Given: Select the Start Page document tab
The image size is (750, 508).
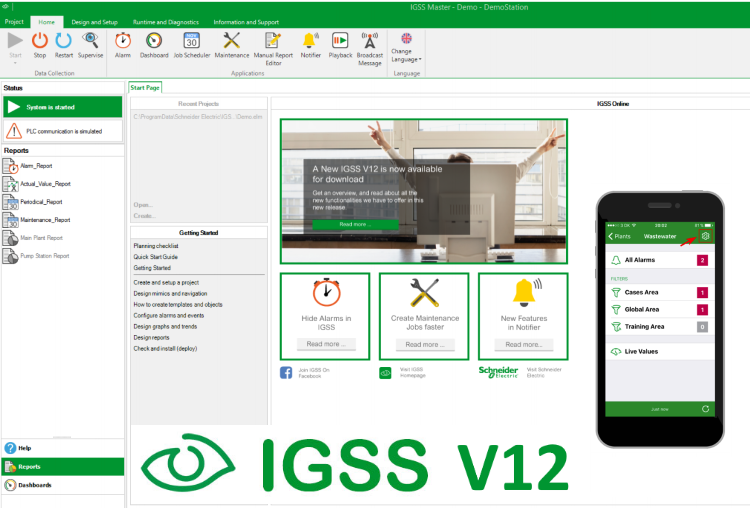Looking at the screenshot, I should pyautogui.click(x=145, y=88).
